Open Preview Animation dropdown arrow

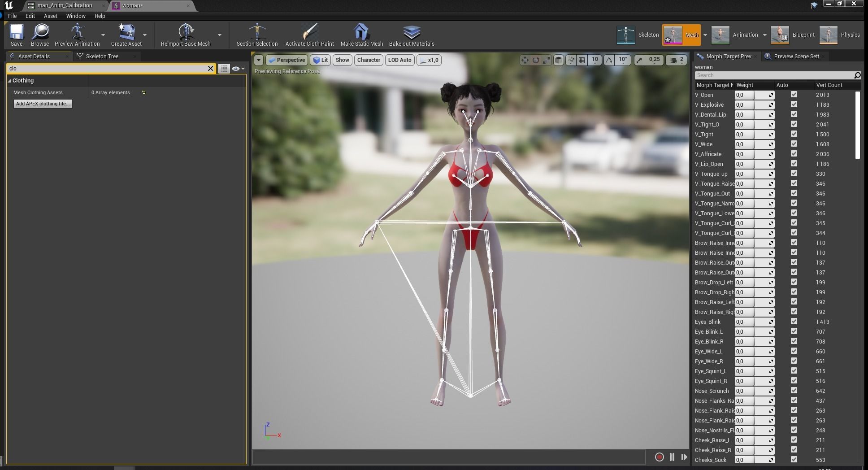[x=103, y=35]
